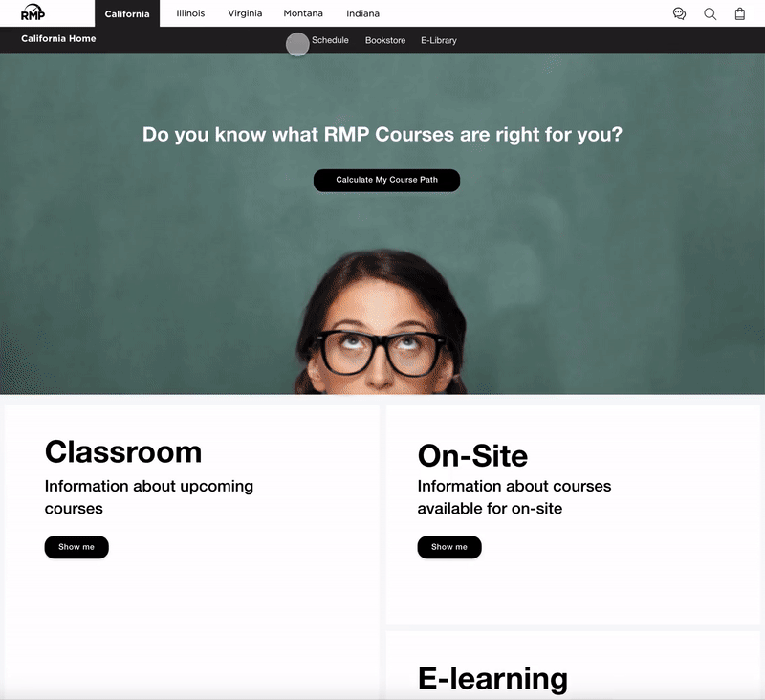Switch to the Virginia tab

(245, 13)
